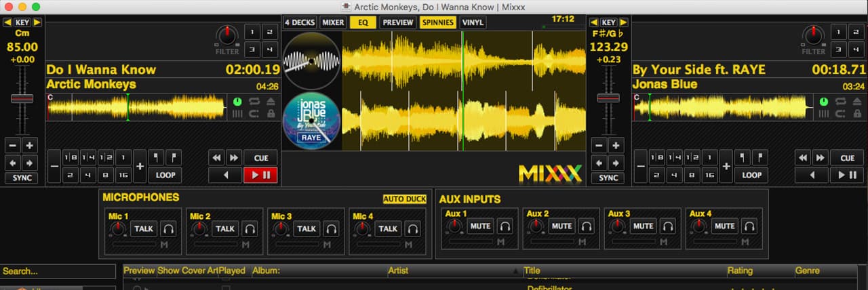This screenshot has width=868, height=290.
Task: Raise the right deck key with right arrow
Action: 623,22
